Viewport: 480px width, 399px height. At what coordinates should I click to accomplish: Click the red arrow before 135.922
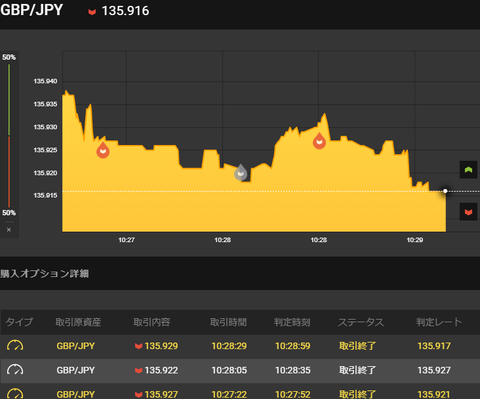click(x=139, y=370)
